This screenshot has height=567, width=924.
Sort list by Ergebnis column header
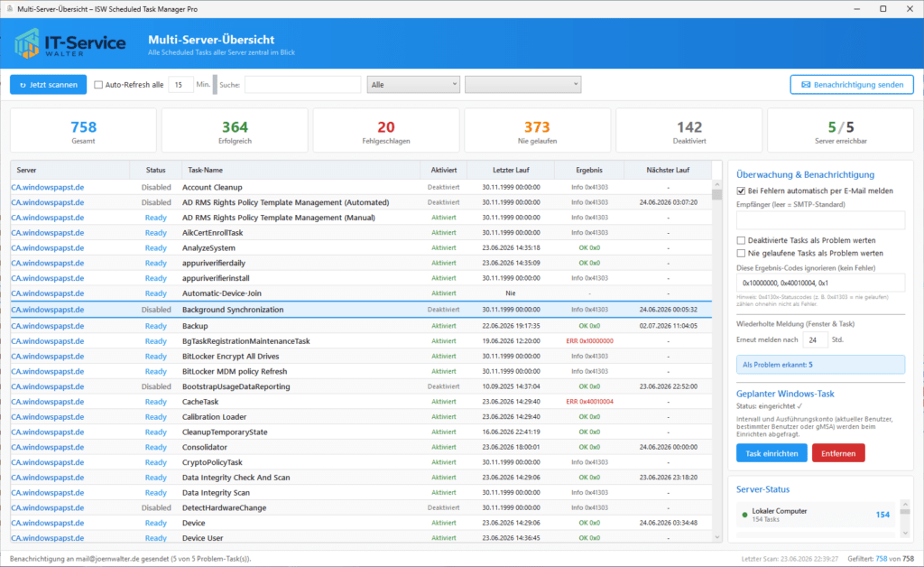(588, 170)
